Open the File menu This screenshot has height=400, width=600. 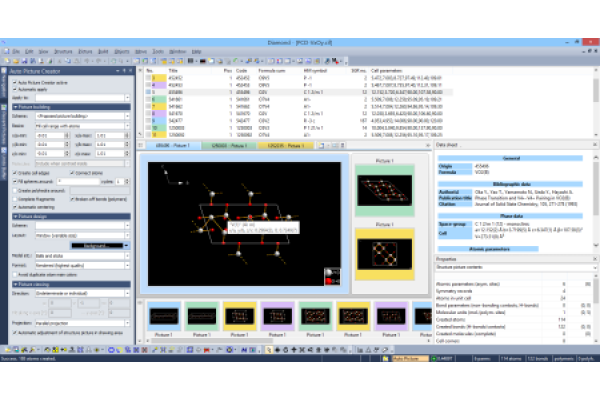pyautogui.click(x=16, y=51)
